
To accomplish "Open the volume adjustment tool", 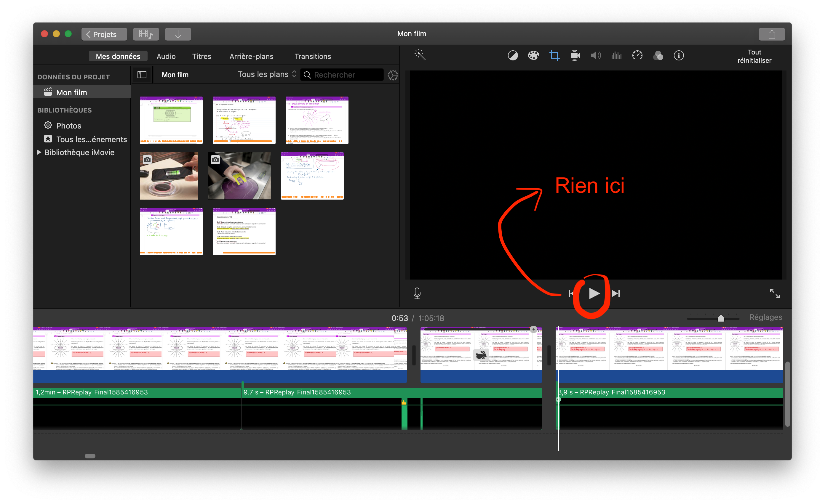I will click(x=596, y=56).
